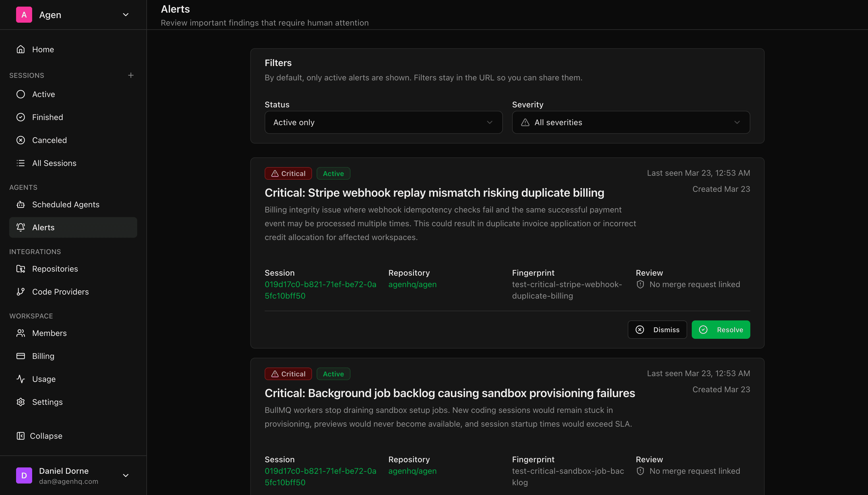Select the Scheduled Agents calendar icon

click(20, 204)
